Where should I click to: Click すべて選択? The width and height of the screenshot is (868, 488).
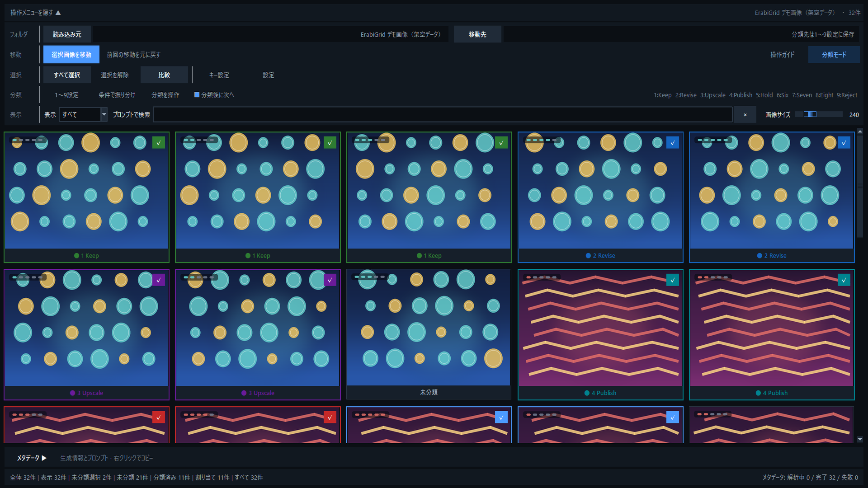pos(67,75)
